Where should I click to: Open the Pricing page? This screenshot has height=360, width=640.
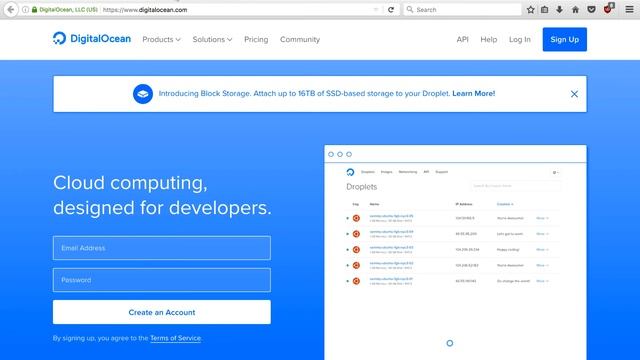tap(256, 40)
